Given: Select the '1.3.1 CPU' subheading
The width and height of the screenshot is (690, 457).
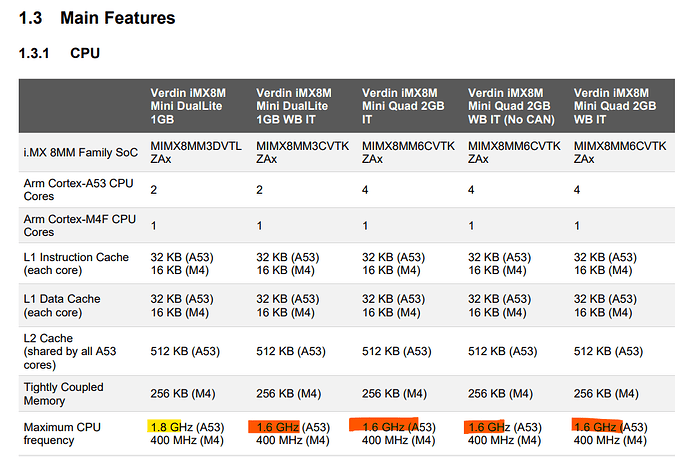Looking at the screenshot, I should (x=59, y=53).
